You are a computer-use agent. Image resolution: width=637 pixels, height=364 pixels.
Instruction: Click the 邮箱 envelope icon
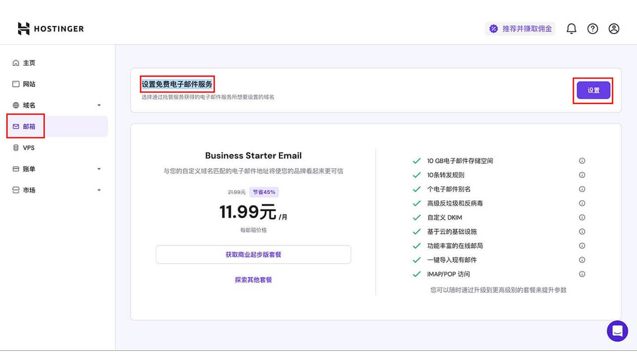pyautogui.click(x=16, y=126)
